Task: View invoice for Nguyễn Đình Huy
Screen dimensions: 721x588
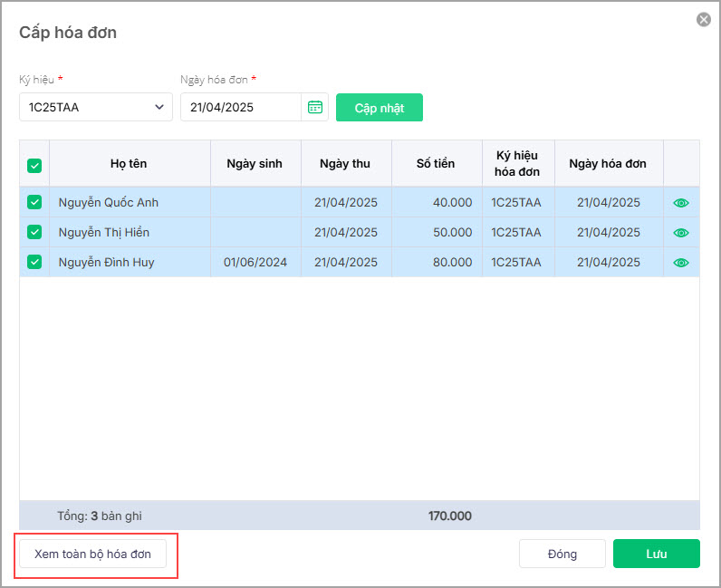Action: click(x=681, y=262)
